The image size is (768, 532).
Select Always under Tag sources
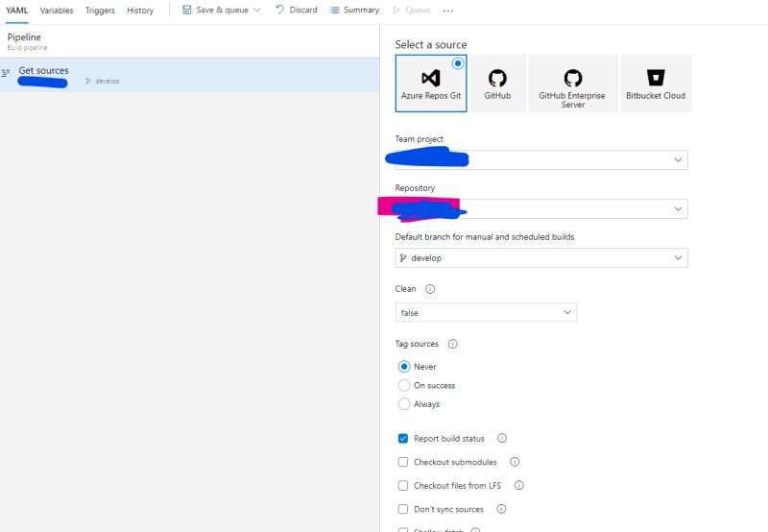(x=403, y=404)
